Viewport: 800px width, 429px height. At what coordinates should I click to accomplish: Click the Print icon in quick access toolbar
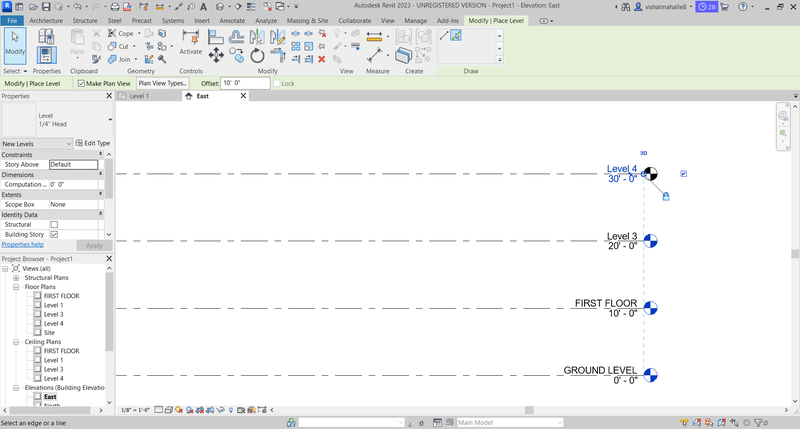click(115, 7)
